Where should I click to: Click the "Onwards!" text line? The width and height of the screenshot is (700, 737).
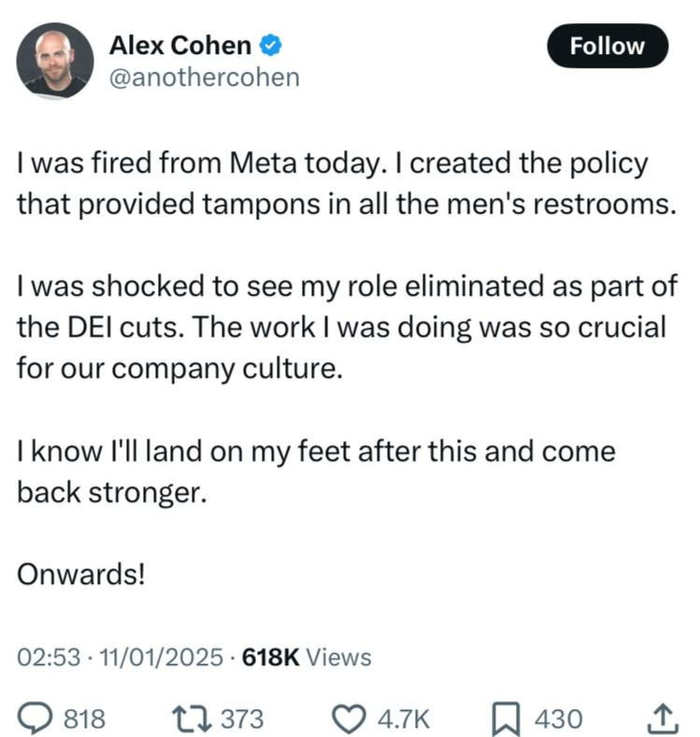(81, 574)
